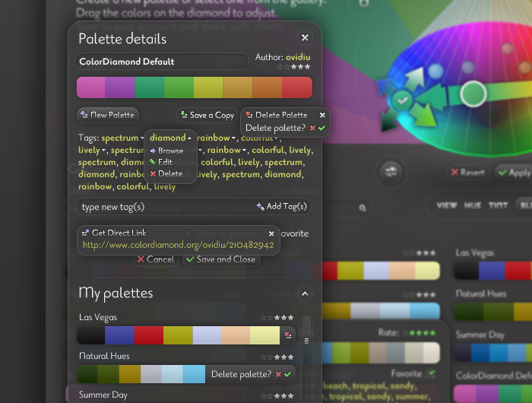Image resolution: width=532 pixels, height=403 pixels.
Task: Click the Cancel button
Action: coord(156,259)
